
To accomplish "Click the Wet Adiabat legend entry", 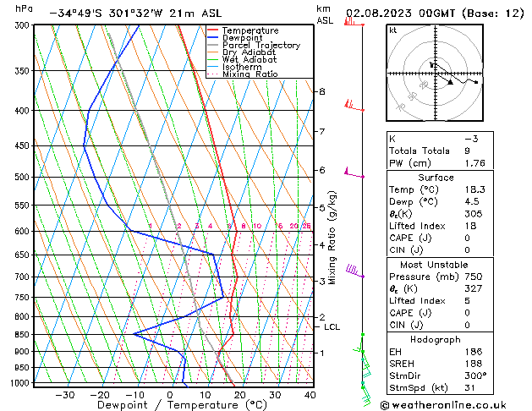I will pyautogui.click(x=242, y=60).
